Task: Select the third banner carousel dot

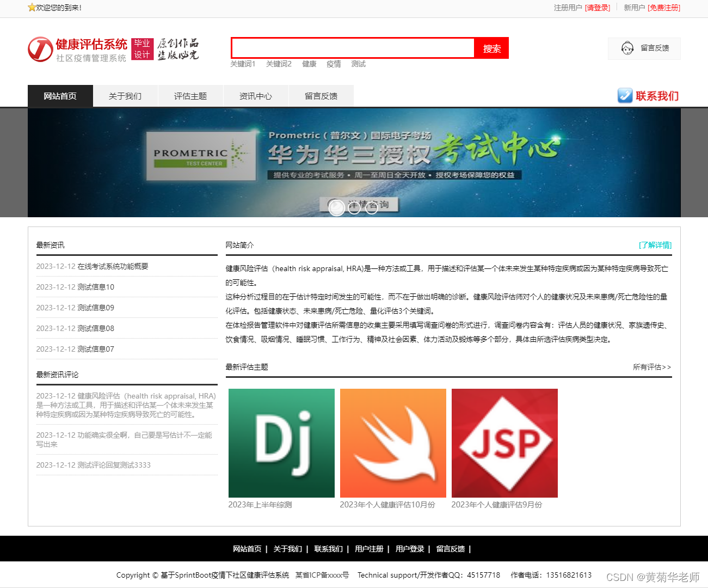Action: [x=372, y=207]
